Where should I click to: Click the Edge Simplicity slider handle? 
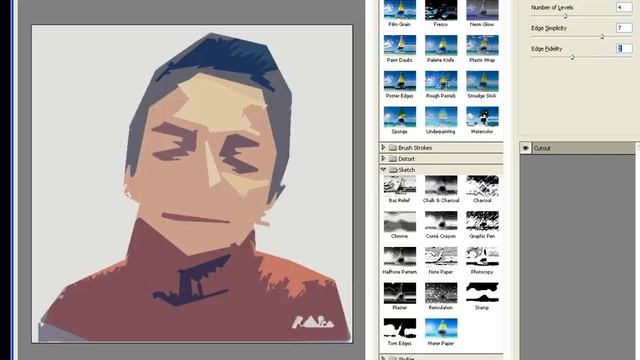coord(602,37)
